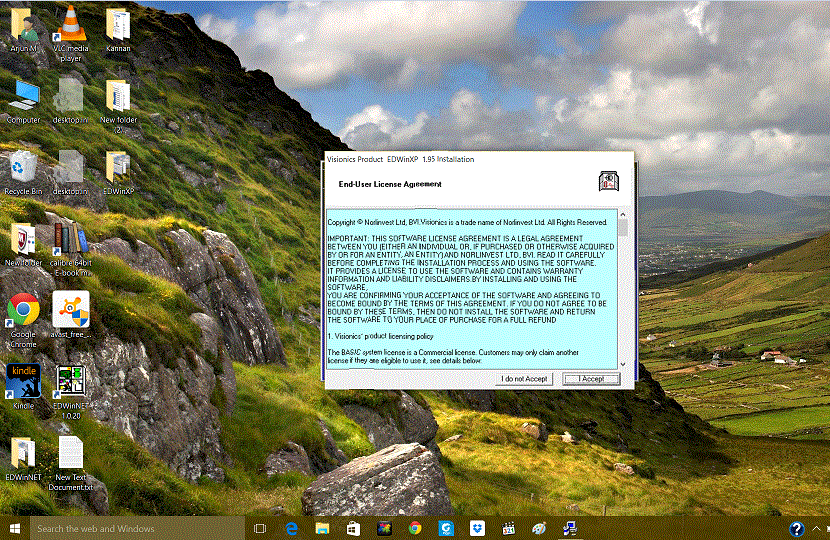Click the blue G PDF app taskbar icon

[446, 528]
